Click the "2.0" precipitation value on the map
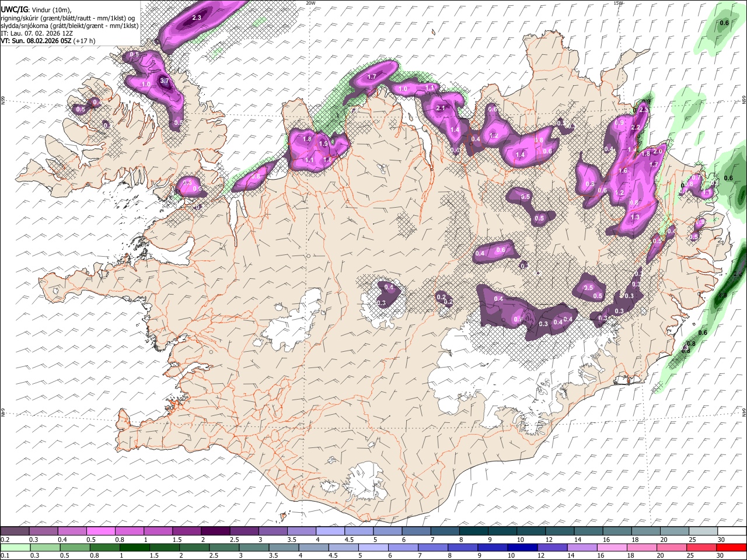The width and height of the screenshot is (747, 560). pos(658,152)
